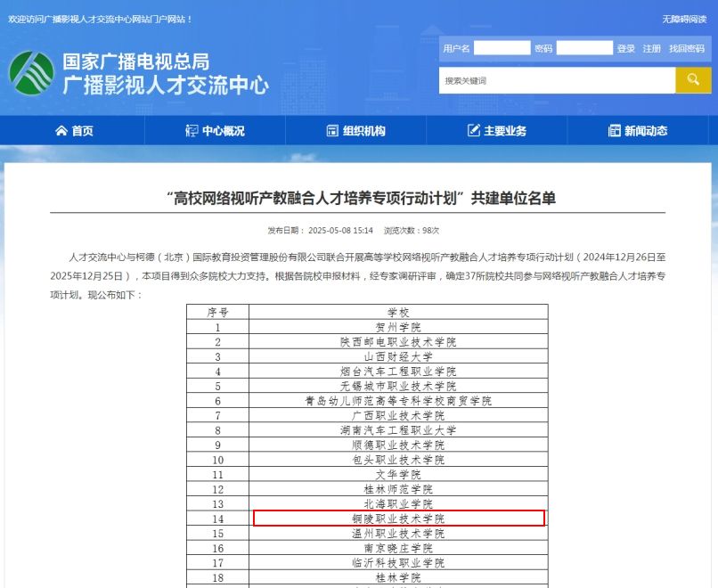
Task: Select the table cell 北海职业学院
Action: (398, 503)
